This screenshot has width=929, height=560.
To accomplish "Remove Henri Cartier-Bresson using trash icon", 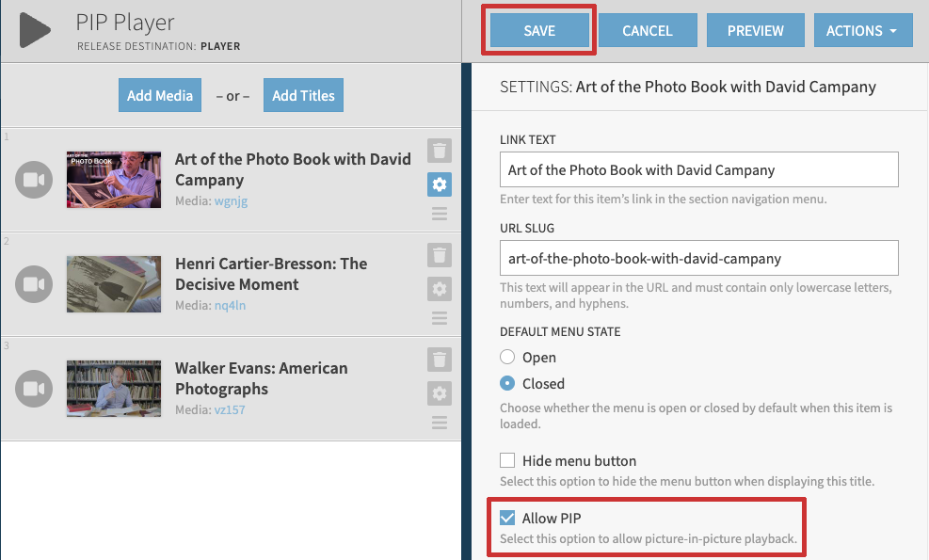I will (x=440, y=255).
